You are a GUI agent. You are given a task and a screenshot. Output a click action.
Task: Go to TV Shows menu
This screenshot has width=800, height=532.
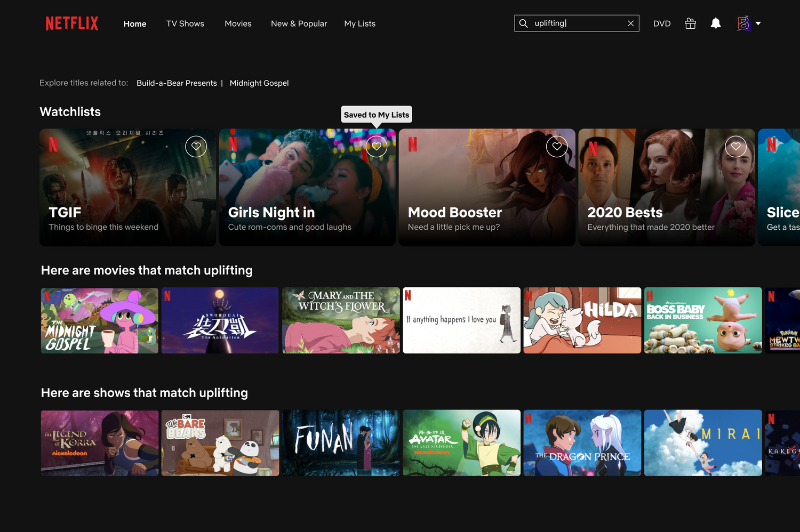click(x=185, y=23)
